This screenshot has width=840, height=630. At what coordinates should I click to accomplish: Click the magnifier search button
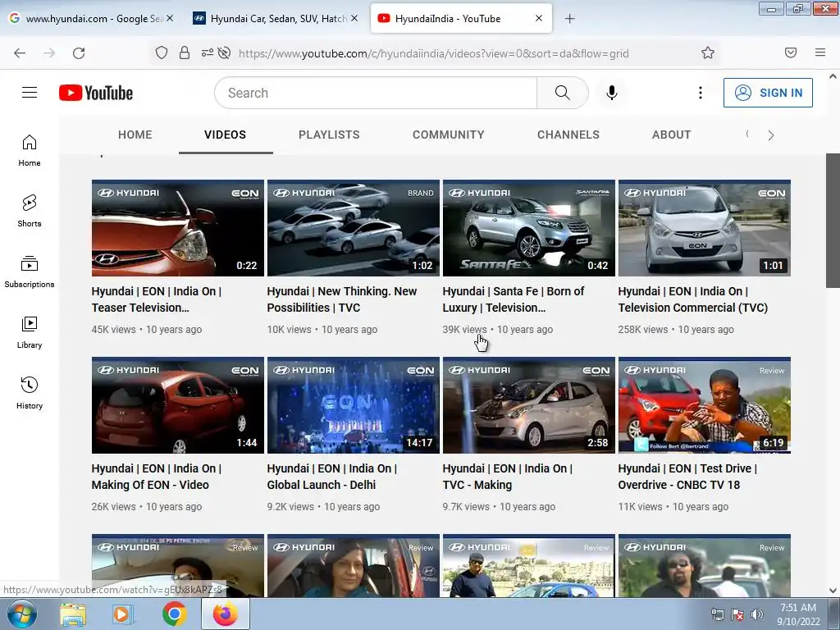(563, 93)
